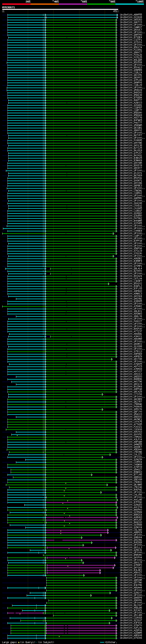
Task: Open hit UniRef100_O65353
Action: [x=131, y=20]
